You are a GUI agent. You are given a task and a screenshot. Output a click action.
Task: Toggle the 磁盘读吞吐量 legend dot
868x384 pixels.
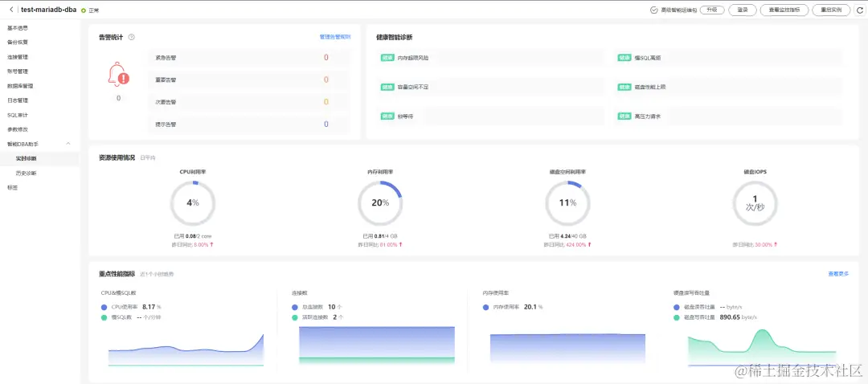click(677, 307)
